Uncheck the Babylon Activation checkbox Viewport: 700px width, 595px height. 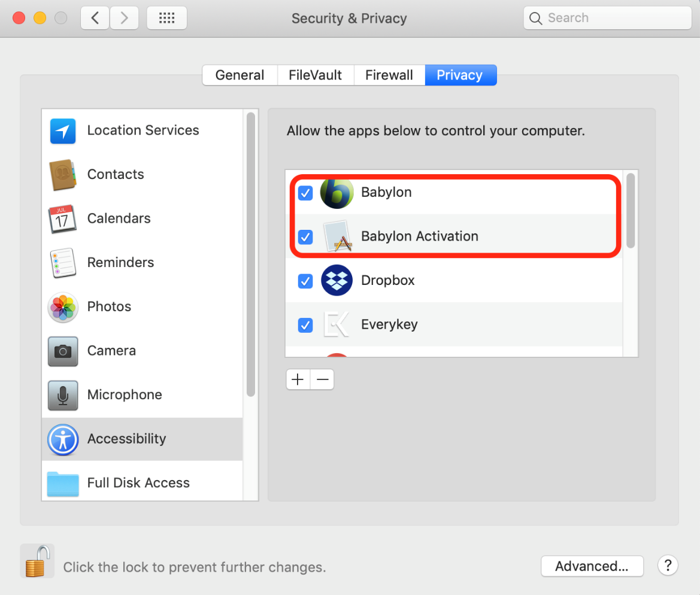coord(305,236)
